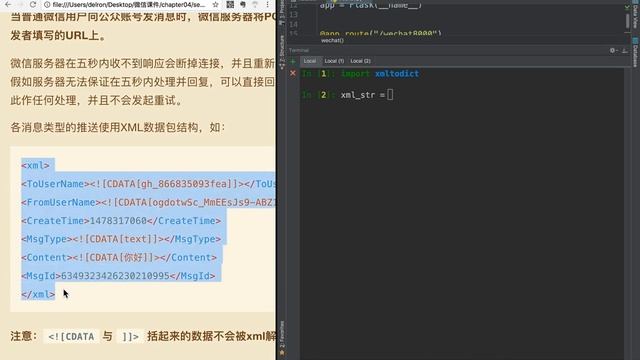Open the browser three-dot menu
640x360 pixels.
tap(267, 4)
